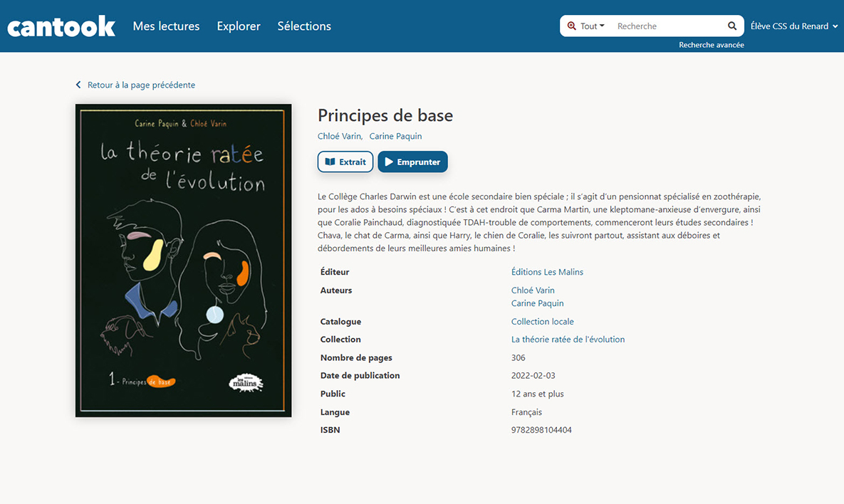
Task: Click the Date de publication label
Action: tap(360, 375)
